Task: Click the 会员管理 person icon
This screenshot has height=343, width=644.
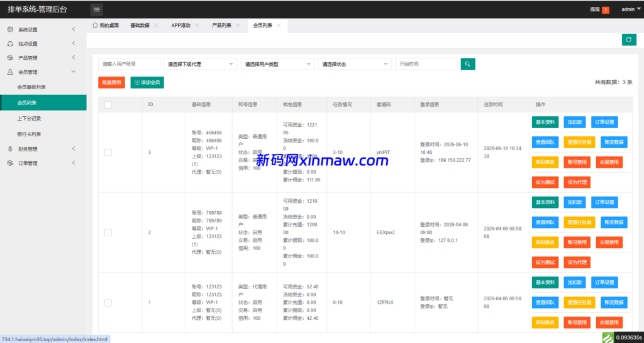Action: click(x=10, y=72)
